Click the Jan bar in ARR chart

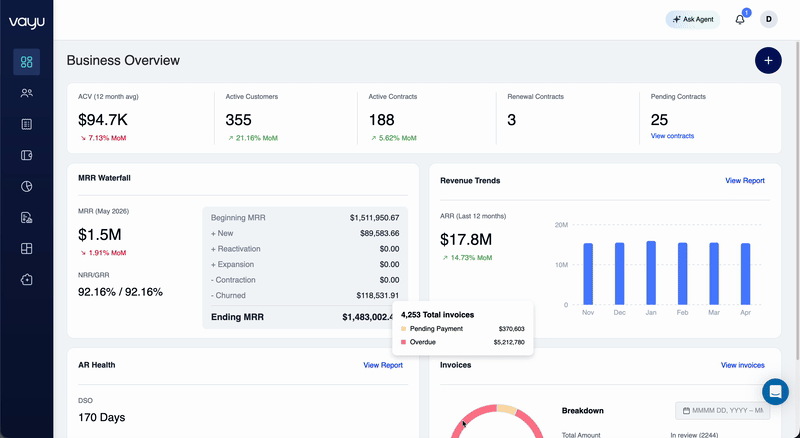pos(651,273)
